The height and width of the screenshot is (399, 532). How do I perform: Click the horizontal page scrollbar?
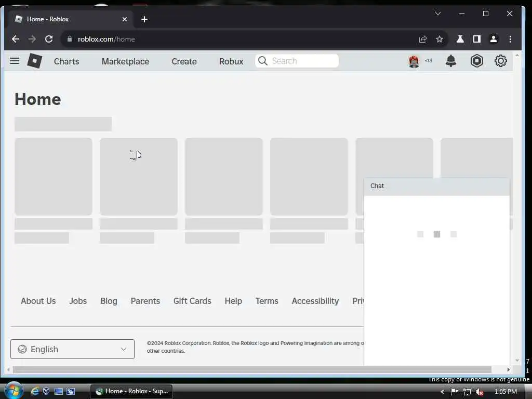click(x=252, y=369)
